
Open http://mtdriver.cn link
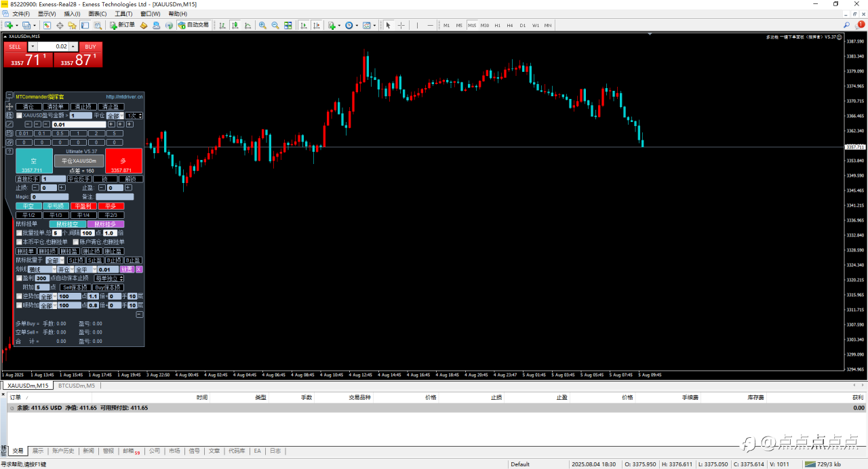click(124, 97)
